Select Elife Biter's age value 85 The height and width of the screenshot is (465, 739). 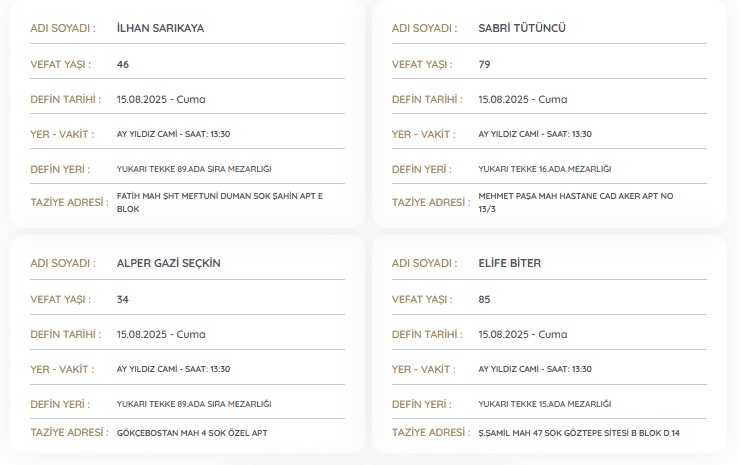[x=485, y=299]
